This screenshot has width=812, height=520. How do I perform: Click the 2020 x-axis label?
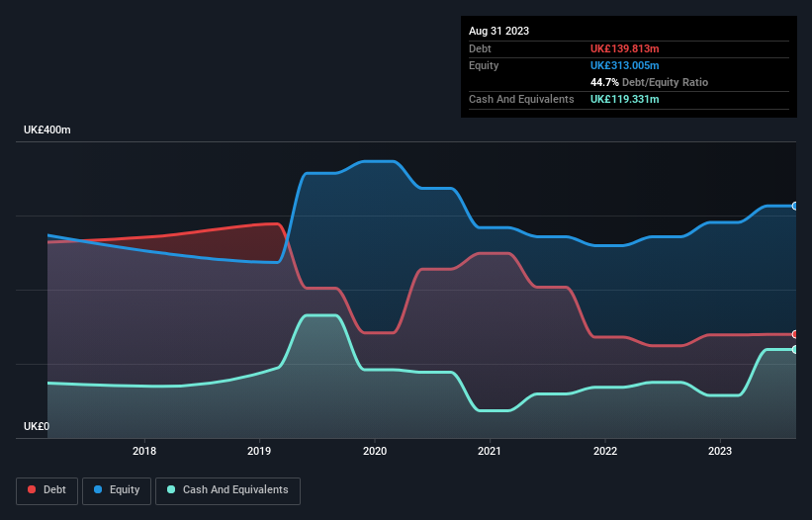click(x=375, y=451)
